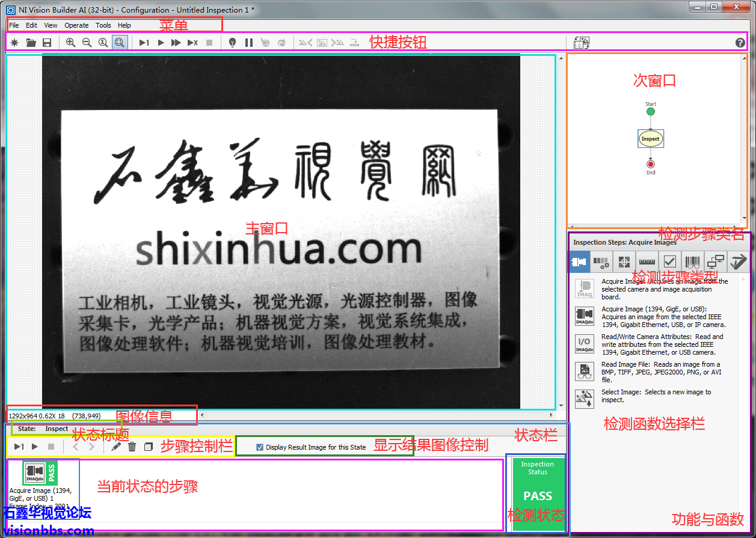This screenshot has width=756, height=538.
Task: Delete the selected step with trash icon
Action: (132, 447)
